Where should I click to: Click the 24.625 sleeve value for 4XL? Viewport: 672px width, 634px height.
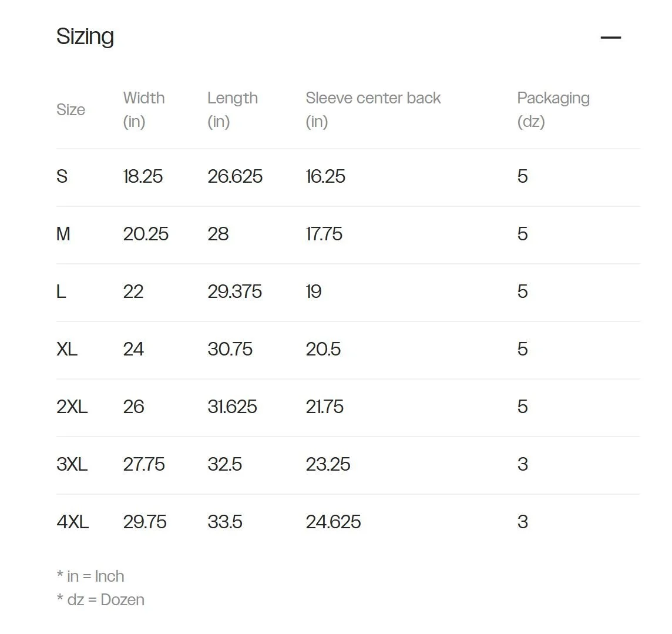(333, 522)
